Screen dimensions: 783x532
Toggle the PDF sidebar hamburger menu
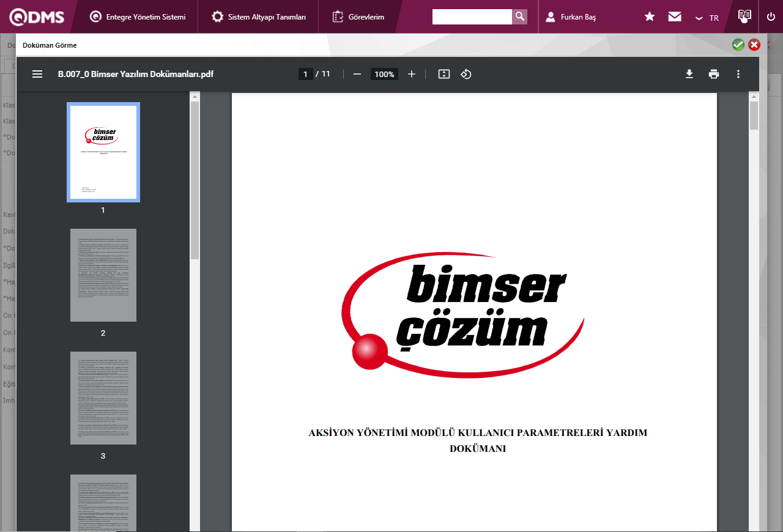[x=37, y=74]
